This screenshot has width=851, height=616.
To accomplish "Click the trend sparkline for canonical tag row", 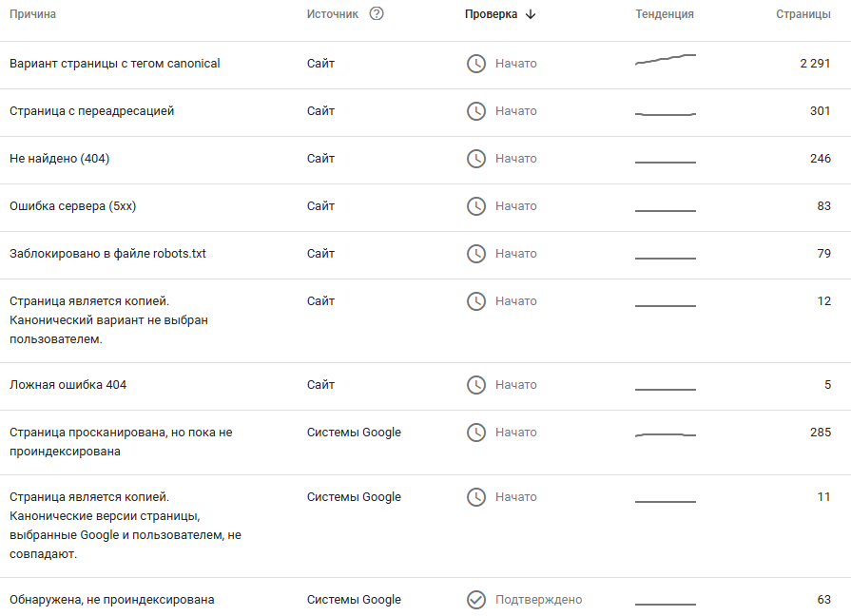I will click(x=665, y=61).
